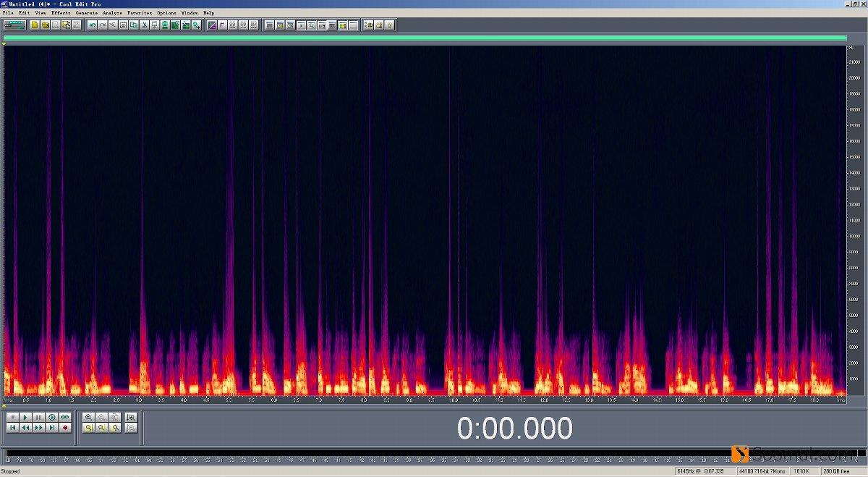Click Zoom Out horizontally magnifier icon
868x477 pixels.
click(x=101, y=418)
